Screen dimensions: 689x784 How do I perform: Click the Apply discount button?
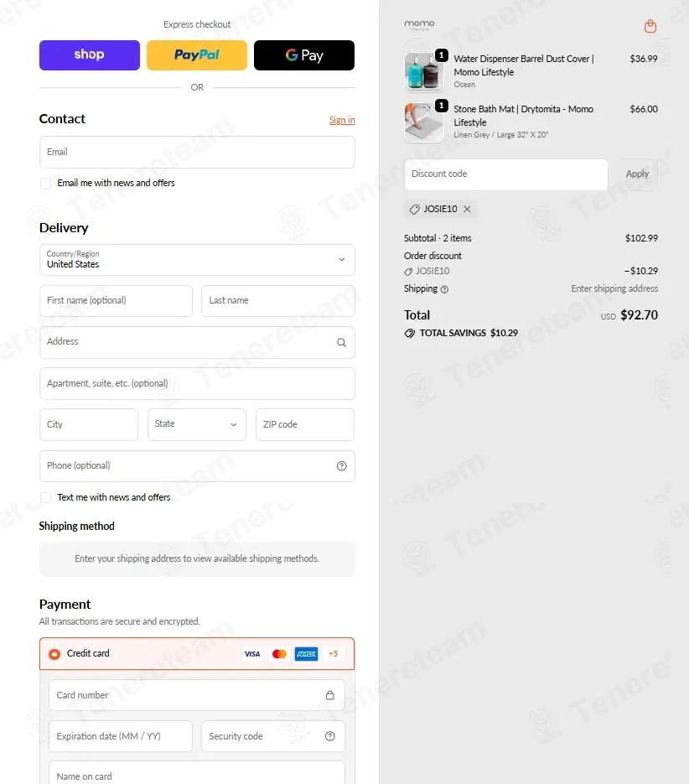point(637,174)
